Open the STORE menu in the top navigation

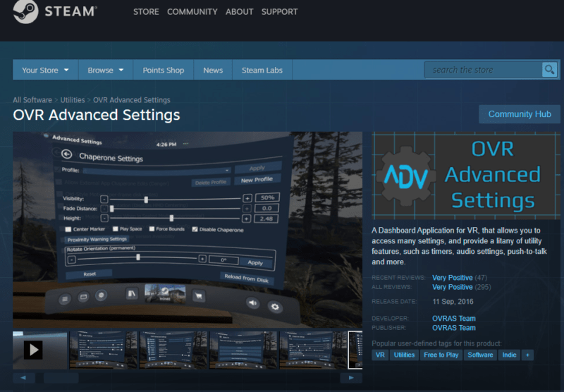(x=146, y=12)
